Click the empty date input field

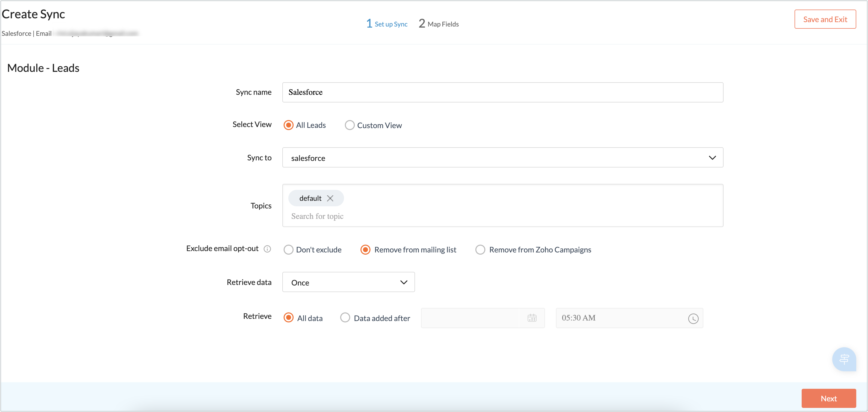(x=470, y=318)
